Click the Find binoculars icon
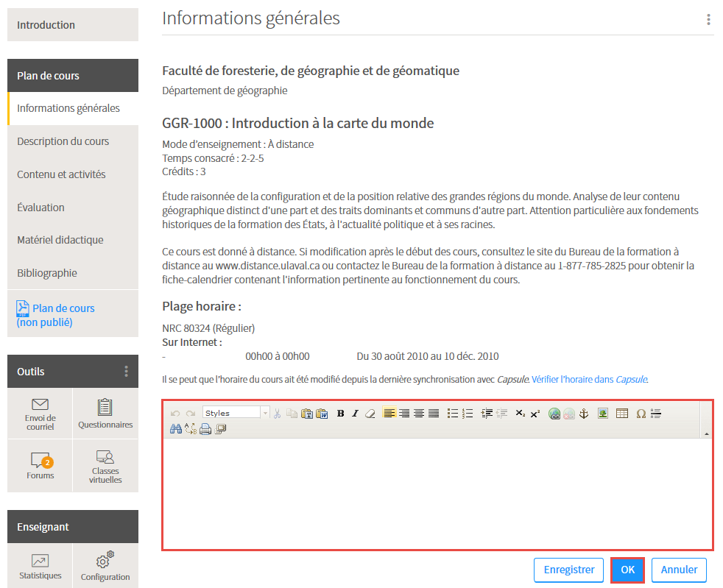723x588 pixels. 176,429
